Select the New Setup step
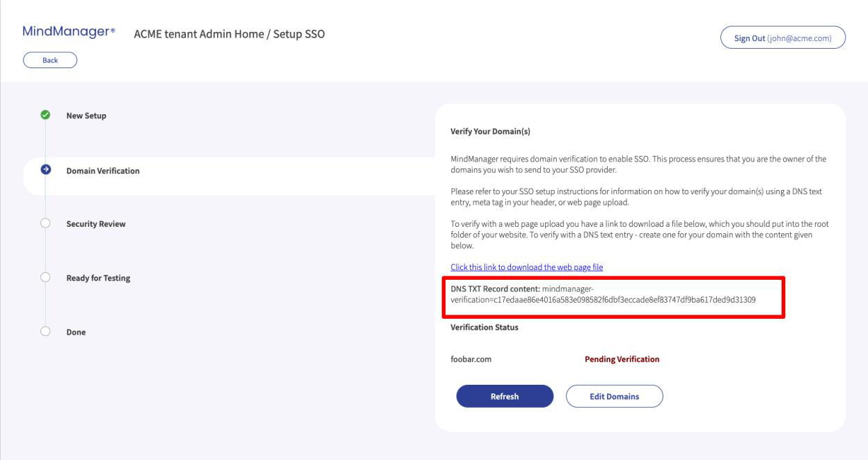 (86, 116)
